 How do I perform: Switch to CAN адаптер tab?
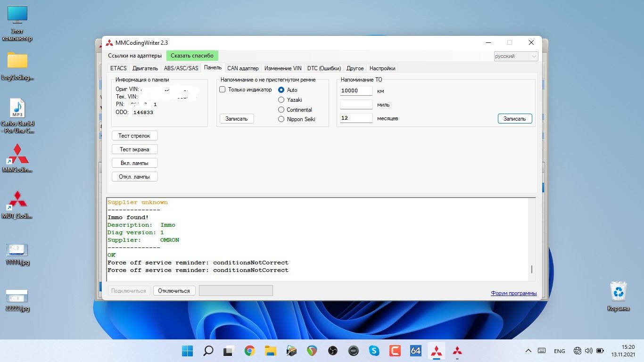point(243,68)
